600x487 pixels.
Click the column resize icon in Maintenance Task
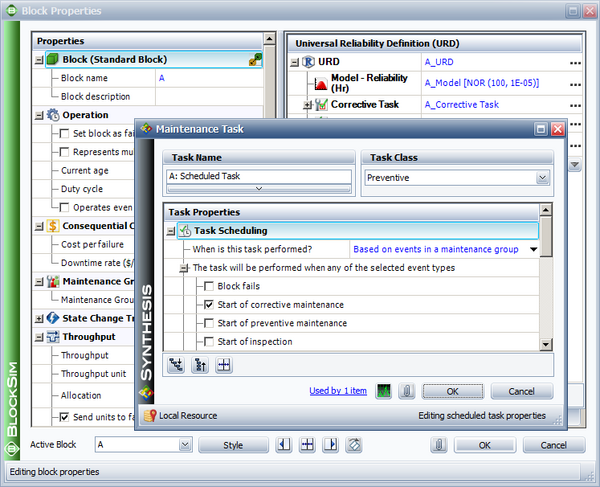224,365
